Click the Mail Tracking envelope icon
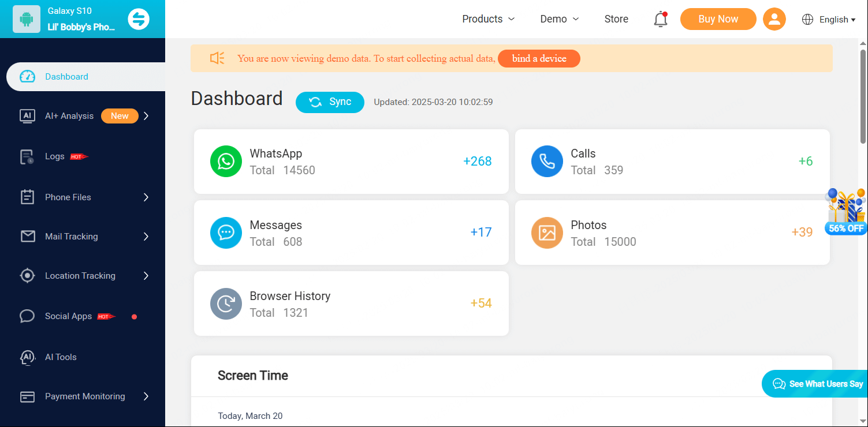This screenshot has height=427, width=868. [x=27, y=237]
